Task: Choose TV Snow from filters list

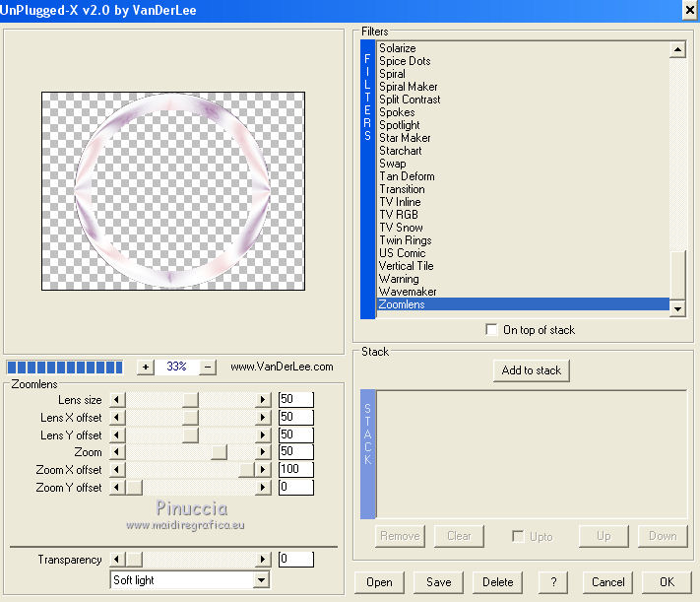Action: pyautogui.click(x=401, y=228)
